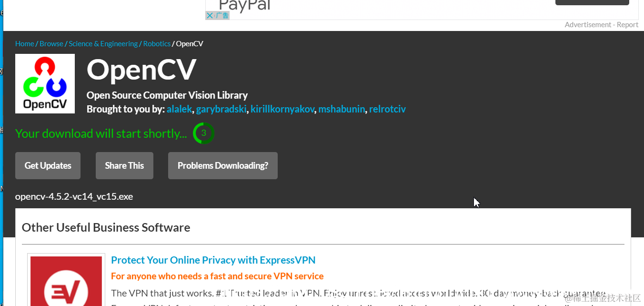This screenshot has height=306, width=644.
Task: Click the download countdown timer circle
Action: (x=203, y=133)
